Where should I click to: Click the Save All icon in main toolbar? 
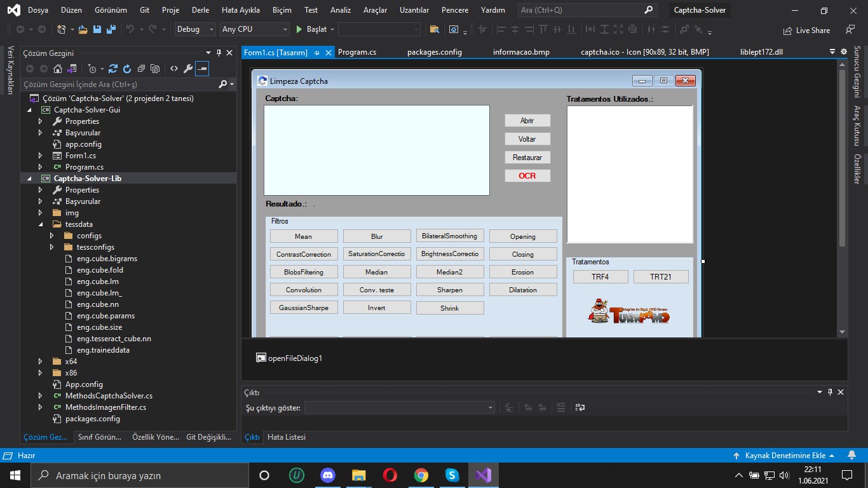(x=111, y=29)
